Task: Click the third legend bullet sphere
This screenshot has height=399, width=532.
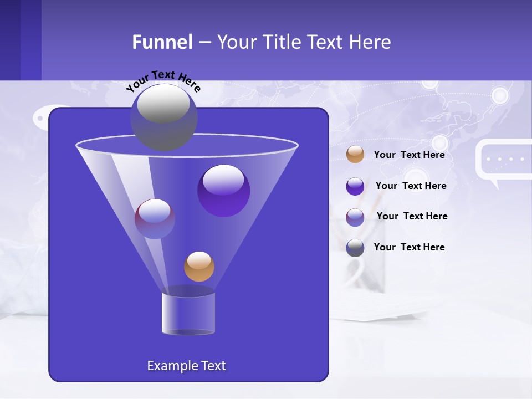Action: (x=355, y=217)
